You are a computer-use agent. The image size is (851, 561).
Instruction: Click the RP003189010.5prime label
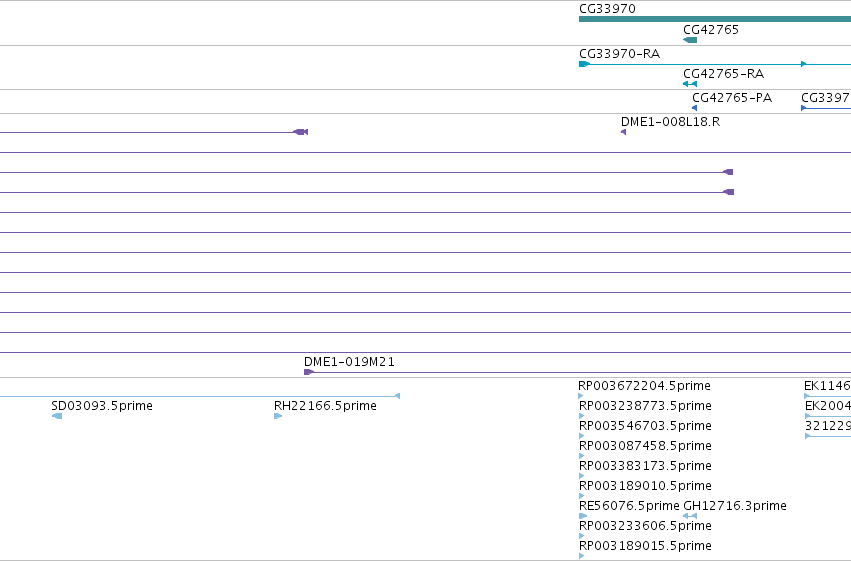(645, 486)
